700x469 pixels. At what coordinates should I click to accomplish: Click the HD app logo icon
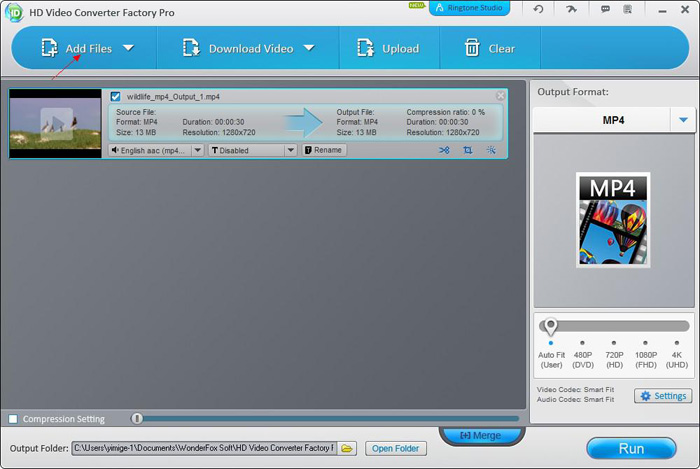click(x=14, y=12)
